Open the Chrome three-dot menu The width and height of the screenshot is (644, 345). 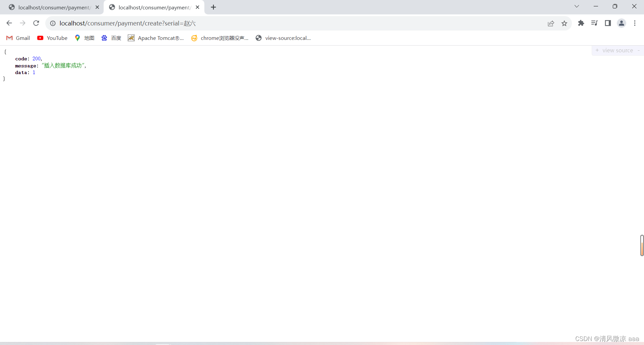(635, 23)
